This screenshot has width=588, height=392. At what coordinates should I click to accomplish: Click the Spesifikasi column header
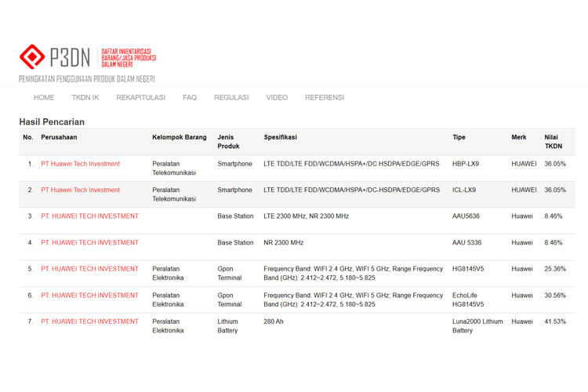(281, 137)
